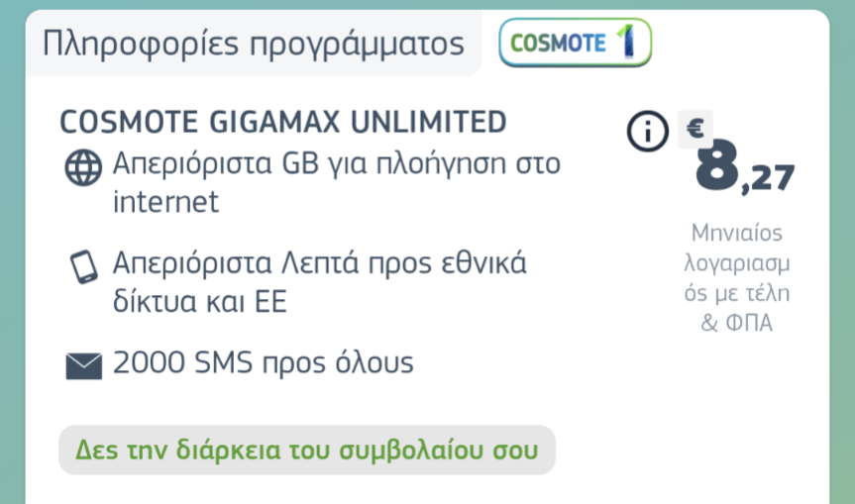Screen dimensions: 855x504
Task: Open the Πληροφορίες προγράμματος tab
Action: (254, 43)
